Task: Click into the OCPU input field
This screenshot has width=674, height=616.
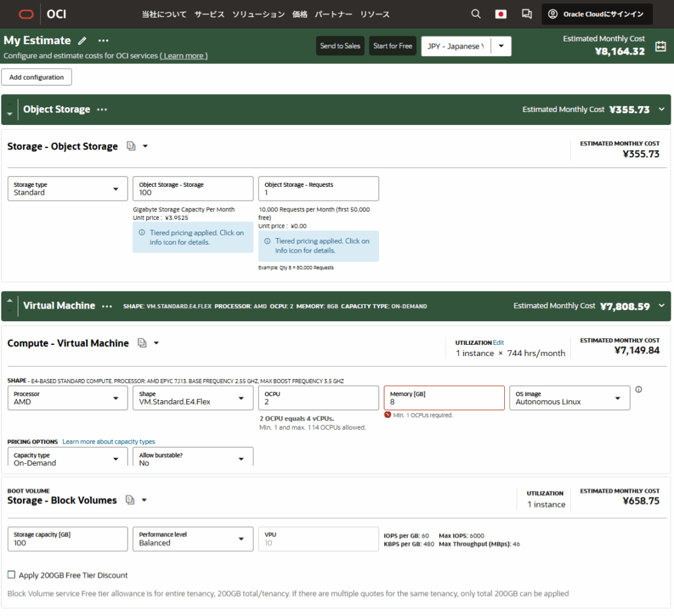Action: point(318,398)
